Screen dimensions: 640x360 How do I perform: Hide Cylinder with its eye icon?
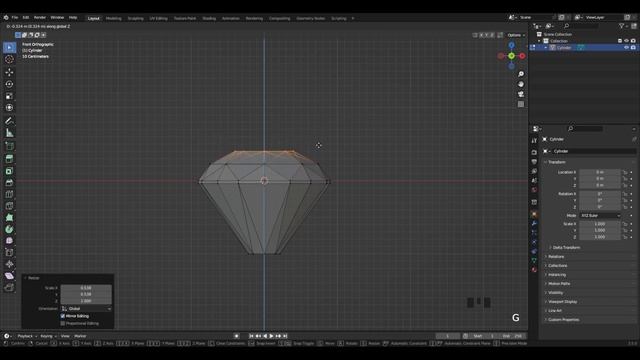coord(627,48)
